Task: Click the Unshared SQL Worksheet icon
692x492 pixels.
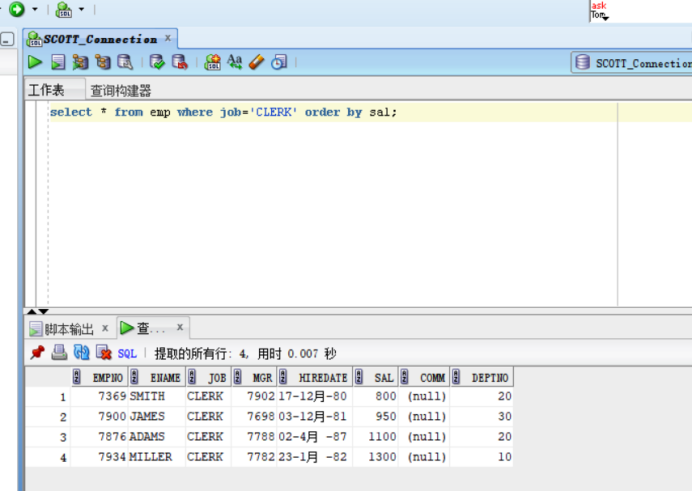Action: click(212, 62)
